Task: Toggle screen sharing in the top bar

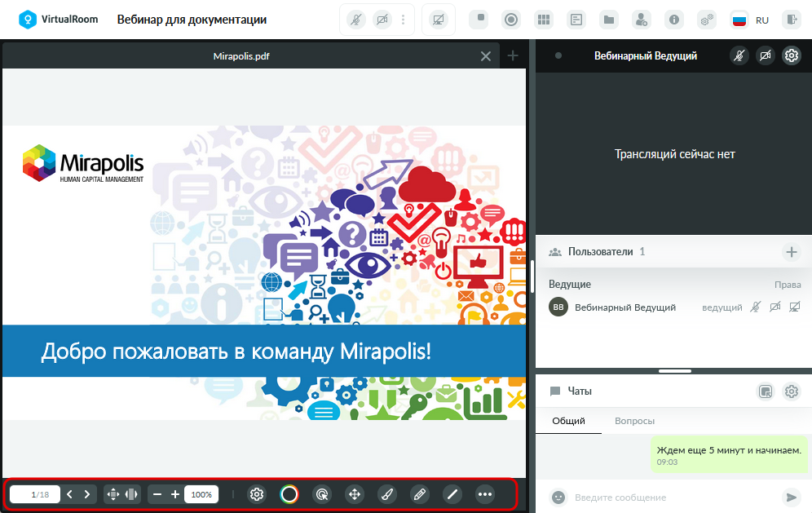Action: click(x=438, y=20)
